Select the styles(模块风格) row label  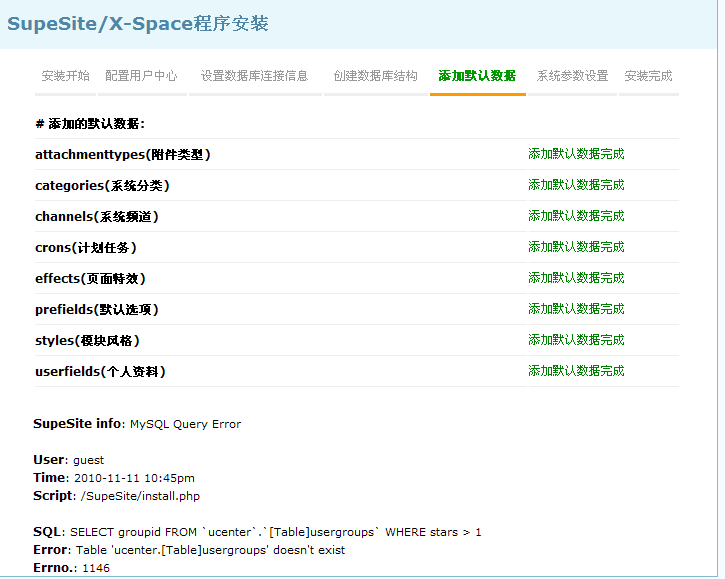pyautogui.click(x=87, y=340)
